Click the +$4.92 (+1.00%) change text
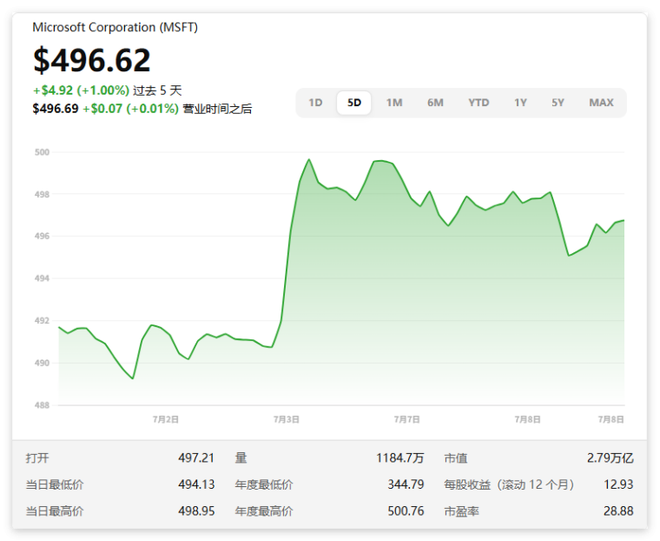The height and width of the screenshot is (541, 660). 81,90
